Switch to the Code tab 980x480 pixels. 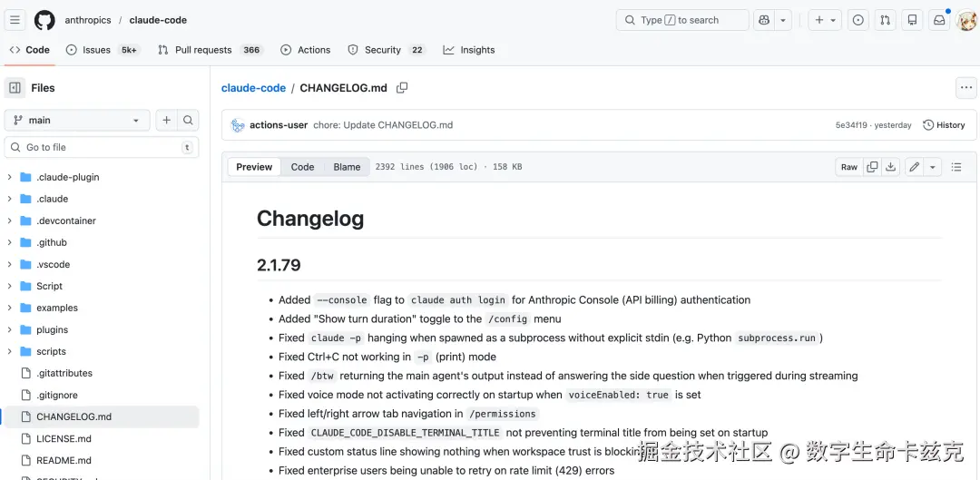click(30, 50)
